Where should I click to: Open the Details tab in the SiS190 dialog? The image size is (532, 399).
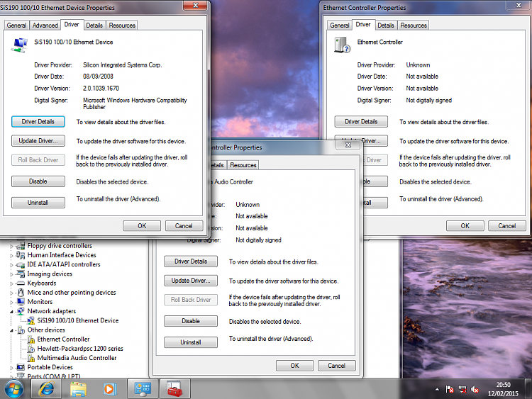(x=94, y=26)
